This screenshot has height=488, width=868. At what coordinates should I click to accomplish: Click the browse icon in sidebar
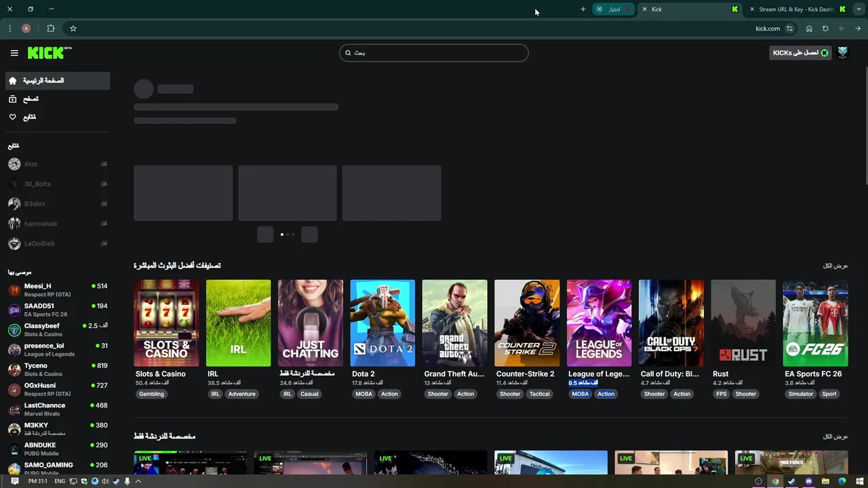pos(12,99)
